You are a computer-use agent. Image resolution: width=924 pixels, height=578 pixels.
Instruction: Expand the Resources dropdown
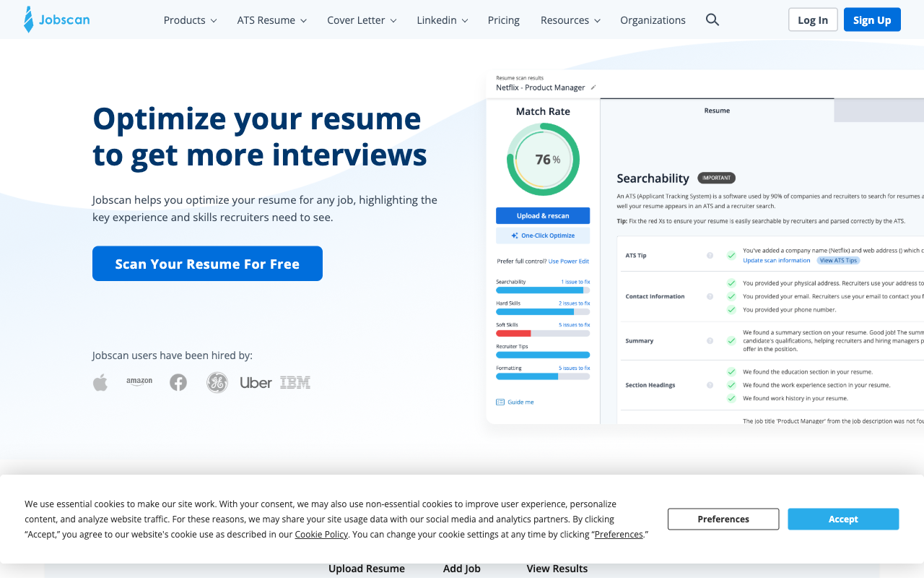571,20
